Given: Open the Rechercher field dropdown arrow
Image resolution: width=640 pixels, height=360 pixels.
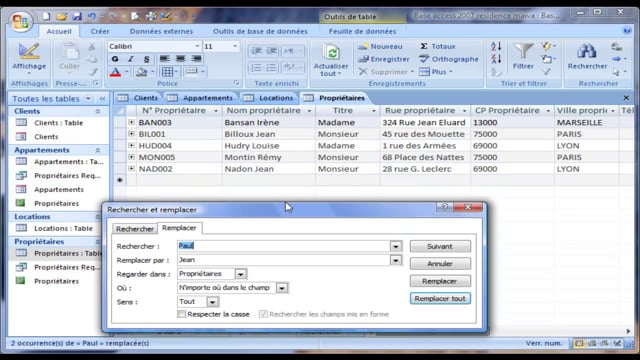Looking at the screenshot, I should coord(396,246).
